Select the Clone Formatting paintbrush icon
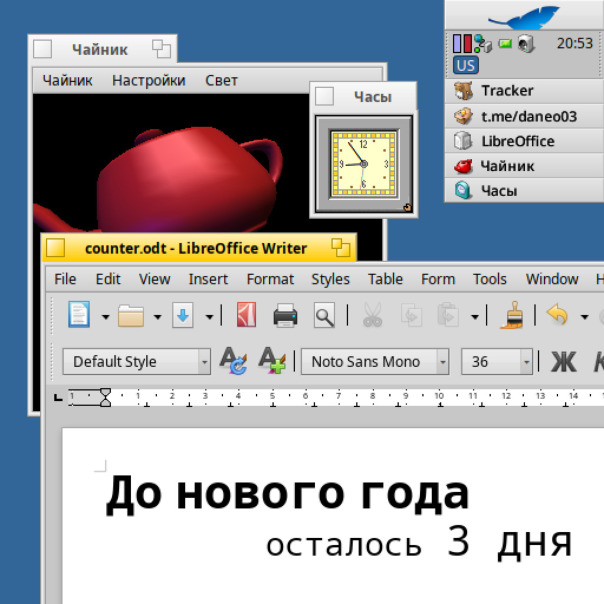Image resolution: width=604 pixels, height=604 pixels. (x=512, y=315)
